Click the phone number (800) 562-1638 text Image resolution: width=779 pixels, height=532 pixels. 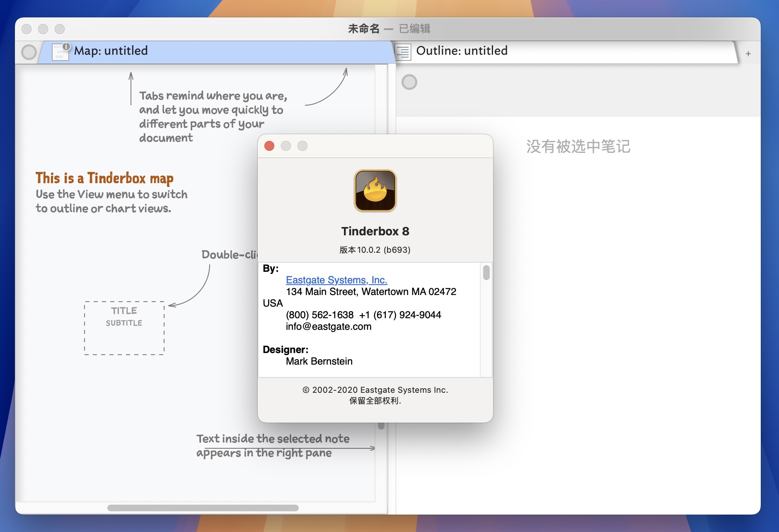coord(319,315)
